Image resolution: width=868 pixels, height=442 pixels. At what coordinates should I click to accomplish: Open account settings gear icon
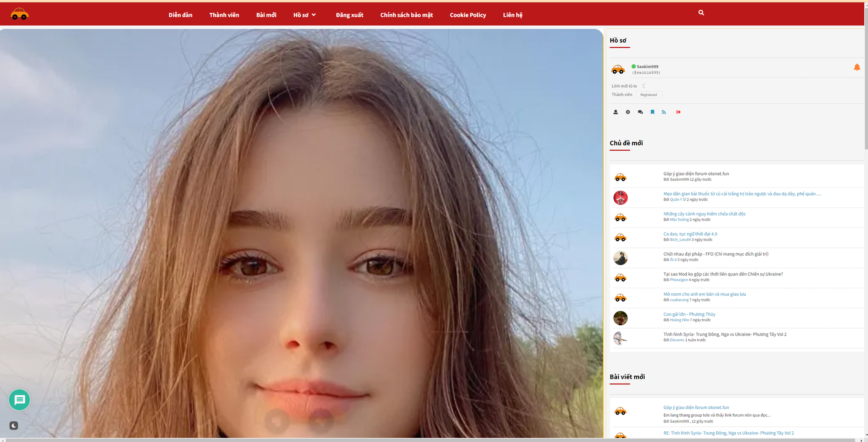point(628,112)
